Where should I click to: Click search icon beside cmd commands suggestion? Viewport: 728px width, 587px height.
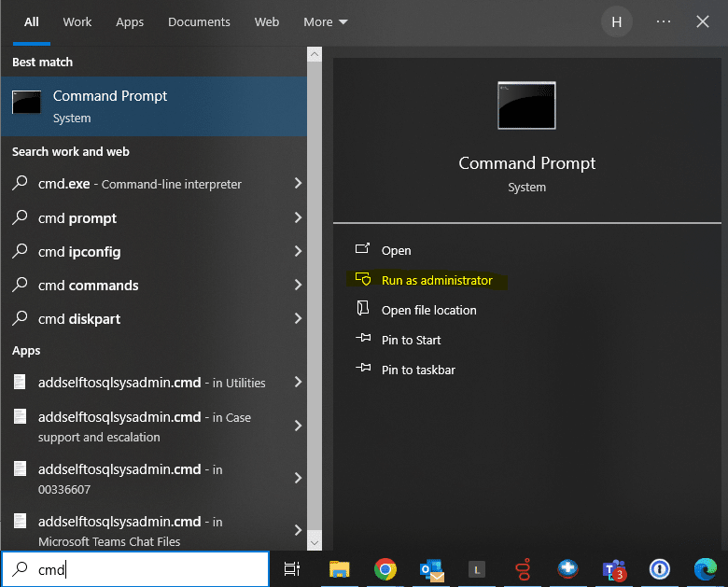(x=20, y=285)
